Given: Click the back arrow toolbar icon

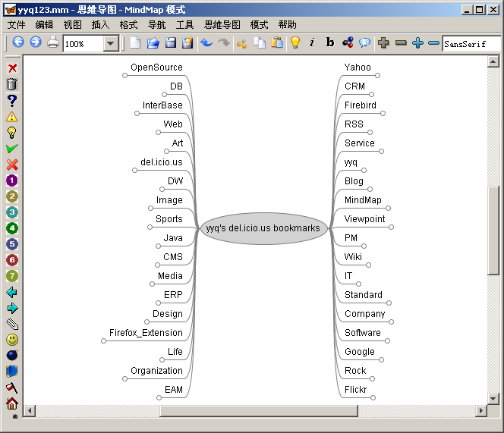Looking at the screenshot, I should pyautogui.click(x=18, y=42).
